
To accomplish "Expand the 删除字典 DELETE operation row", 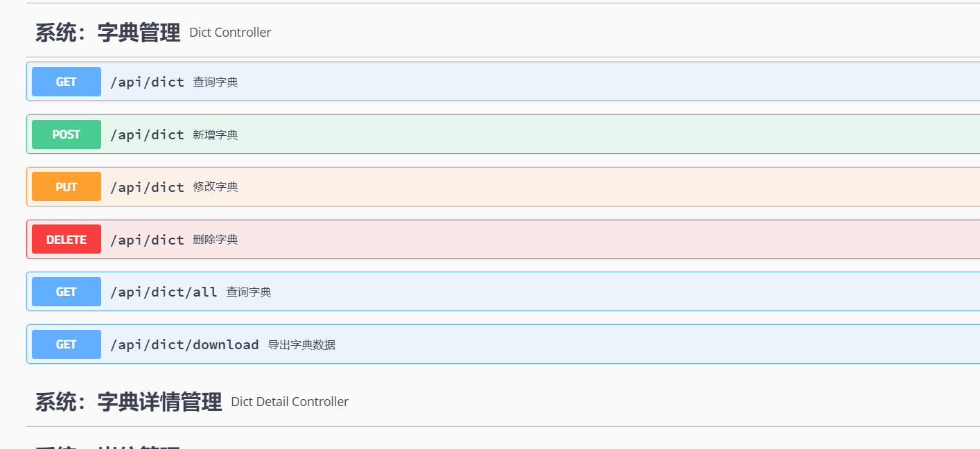I will (503, 240).
